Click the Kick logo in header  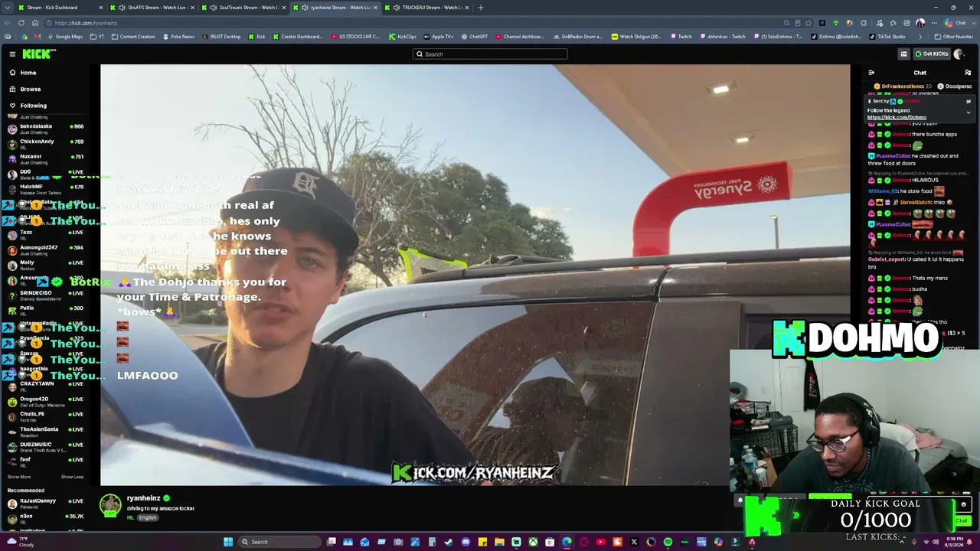(x=38, y=54)
